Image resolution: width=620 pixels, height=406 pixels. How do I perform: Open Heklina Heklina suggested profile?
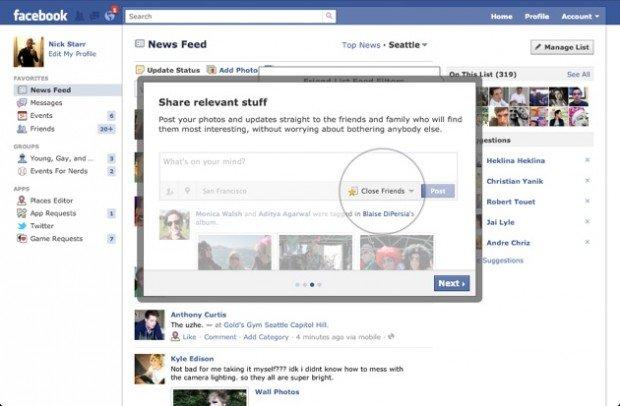click(515, 161)
